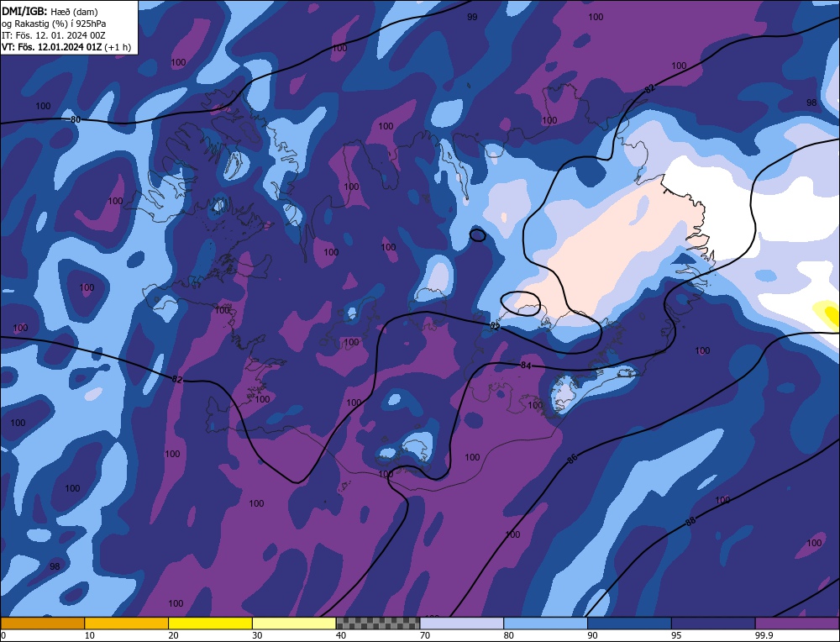Click the '10' legend tick label
This screenshot has height=642, width=840.
[90, 635]
